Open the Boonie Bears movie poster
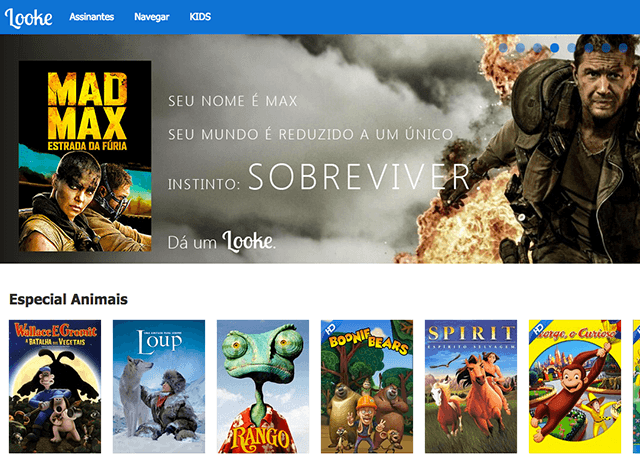 pos(367,386)
